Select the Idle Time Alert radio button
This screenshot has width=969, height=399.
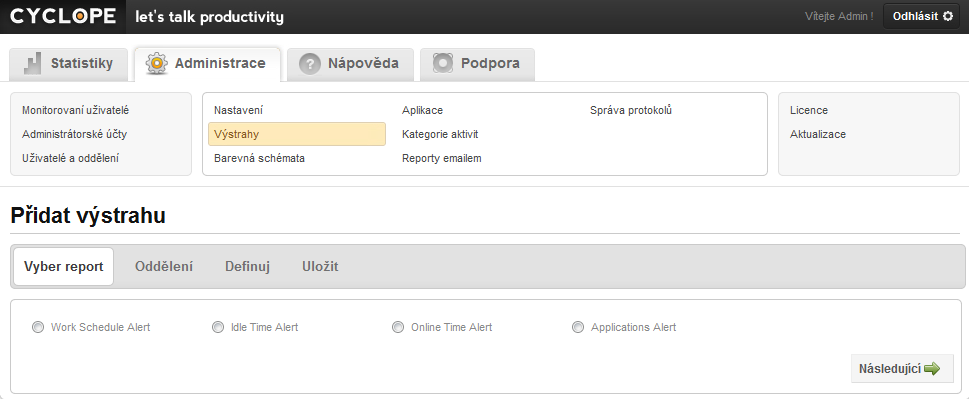218,327
